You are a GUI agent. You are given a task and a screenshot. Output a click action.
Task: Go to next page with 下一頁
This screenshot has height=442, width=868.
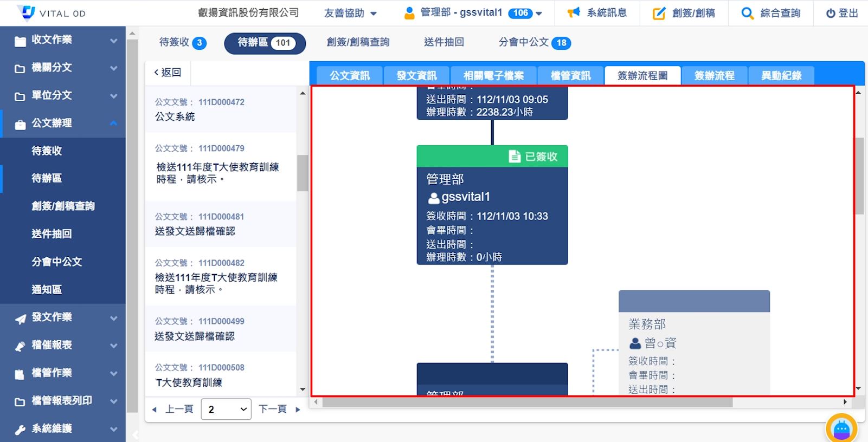pyautogui.click(x=279, y=409)
